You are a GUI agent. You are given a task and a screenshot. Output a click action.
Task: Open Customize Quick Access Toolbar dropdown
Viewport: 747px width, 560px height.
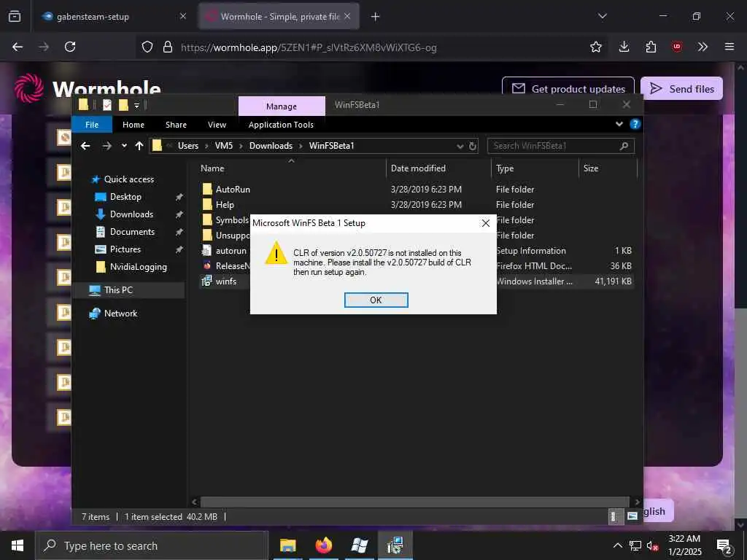click(x=136, y=105)
